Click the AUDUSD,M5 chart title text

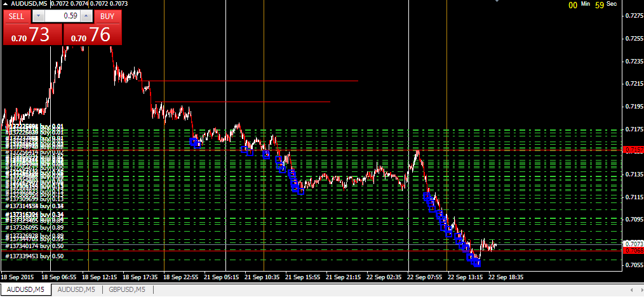[29, 4]
